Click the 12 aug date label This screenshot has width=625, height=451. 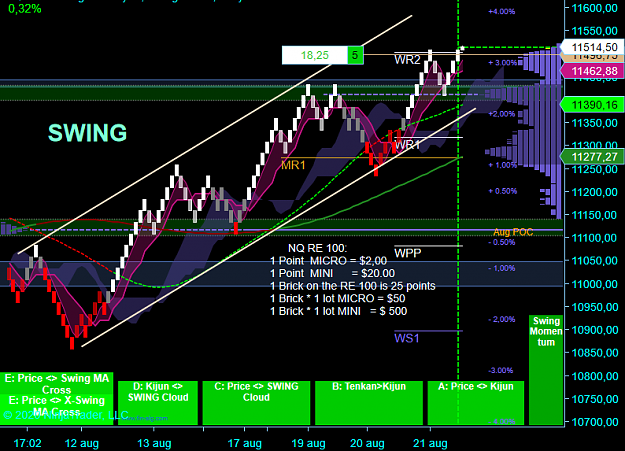(82, 443)
